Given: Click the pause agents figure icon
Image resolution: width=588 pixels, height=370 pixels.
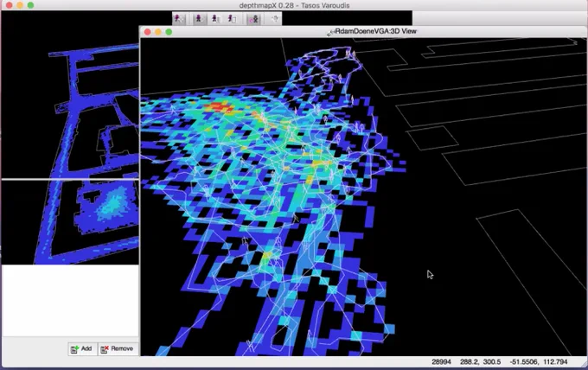Looking at the screenshot, I should [x=215, y=19].
